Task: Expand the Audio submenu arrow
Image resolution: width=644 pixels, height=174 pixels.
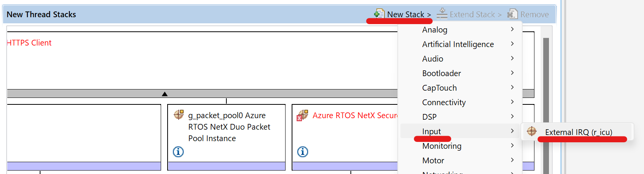Action: (512, 58)
